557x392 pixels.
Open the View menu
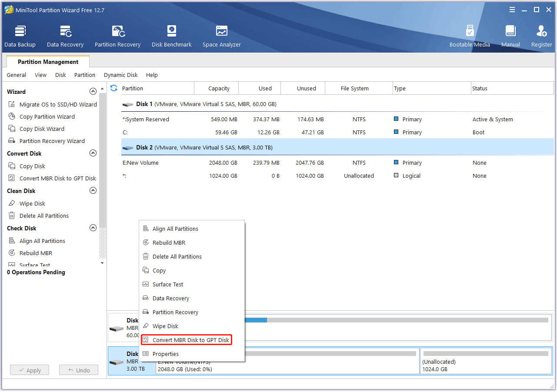tap(40, 75)
